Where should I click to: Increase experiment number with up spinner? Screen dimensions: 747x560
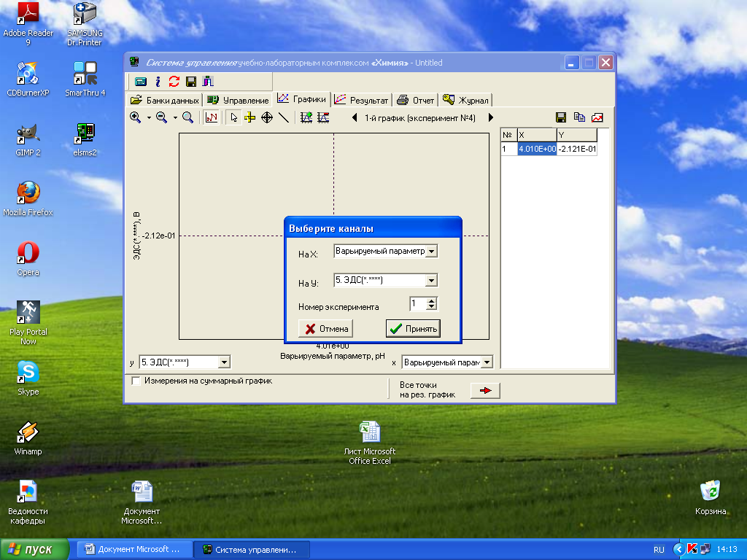coord(432,300)
